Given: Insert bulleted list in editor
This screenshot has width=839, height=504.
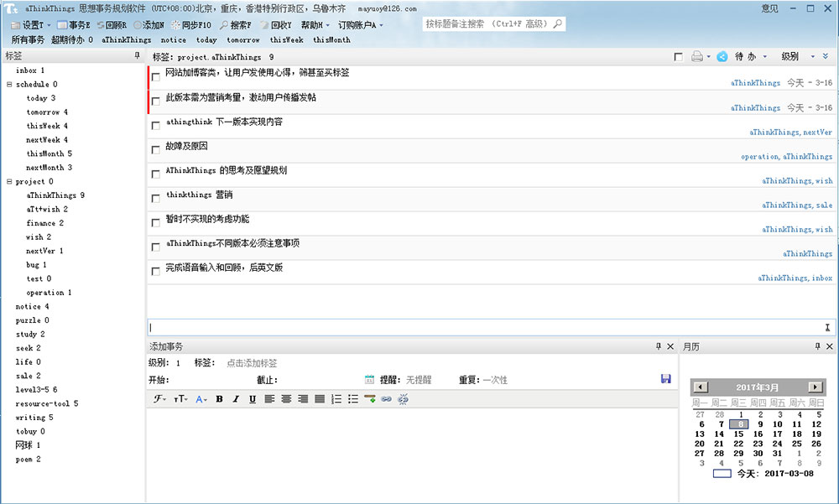Looking at the screenshot, I should point(353,399).
